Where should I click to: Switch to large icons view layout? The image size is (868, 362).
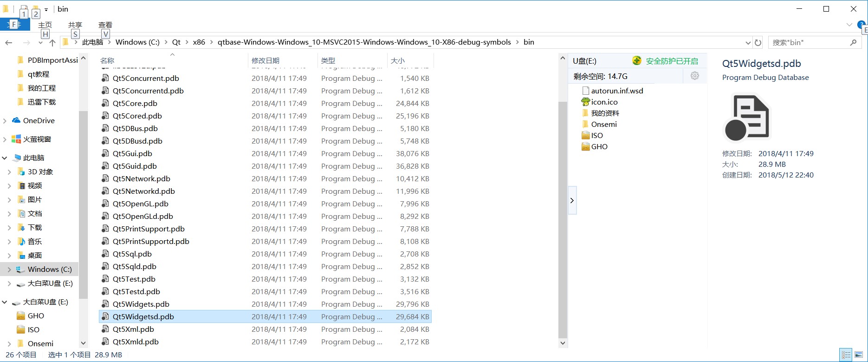pos(858,355)
